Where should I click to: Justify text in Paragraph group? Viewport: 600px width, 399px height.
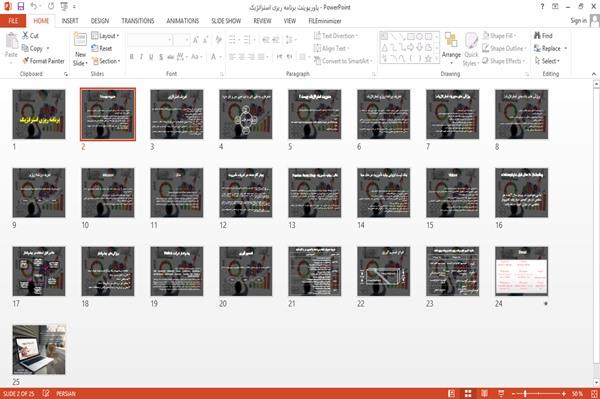[262, 57]
